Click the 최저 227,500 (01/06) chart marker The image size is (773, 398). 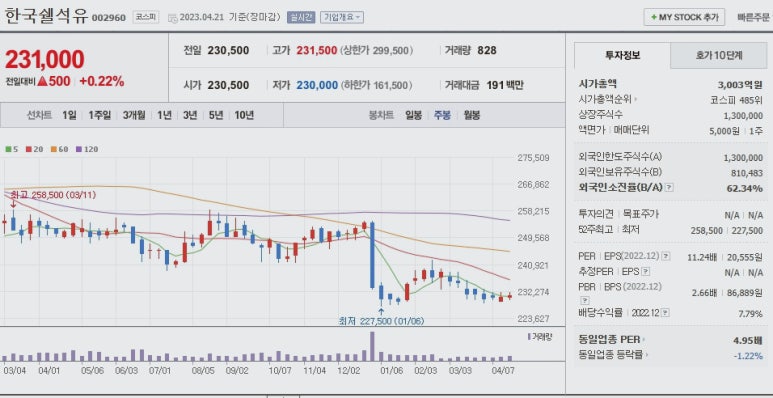[381, 321]
